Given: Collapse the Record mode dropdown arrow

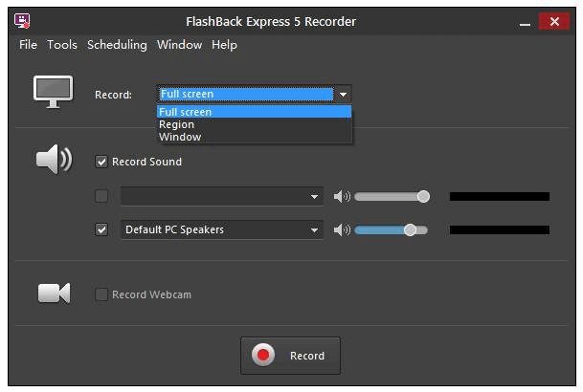Looking at the screenshot, I should point(343,95).
